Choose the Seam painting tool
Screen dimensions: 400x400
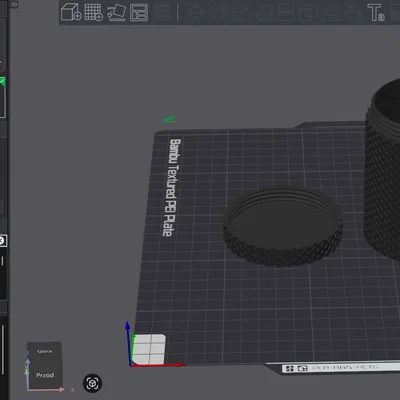pyautogui.click(x=353, y=13)
